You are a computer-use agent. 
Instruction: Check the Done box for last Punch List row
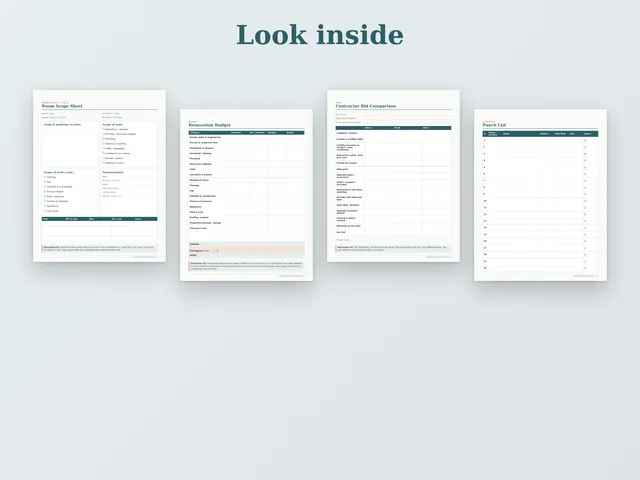(x=585, y=268)
